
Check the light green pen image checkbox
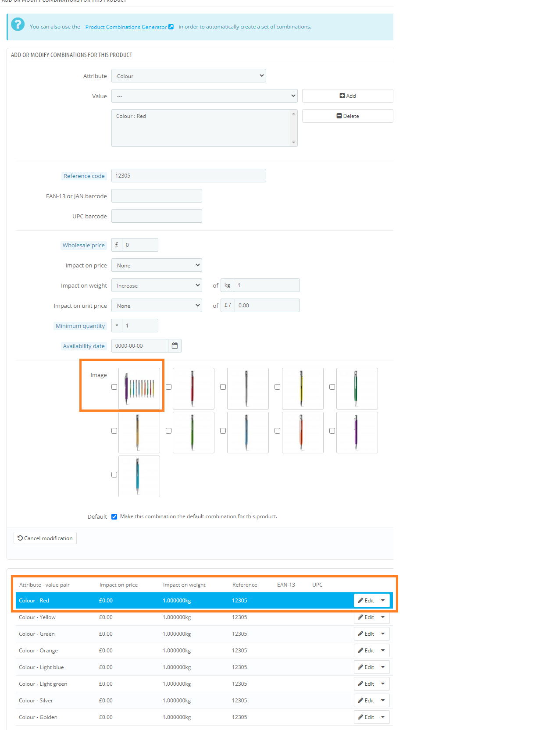tap(168, 431)
